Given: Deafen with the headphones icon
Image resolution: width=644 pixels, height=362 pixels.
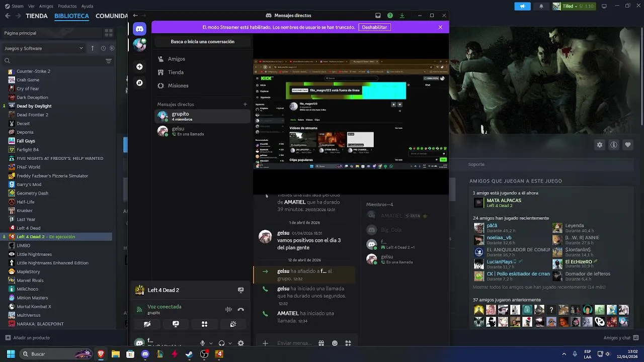Looking at the screenshot, I should pos(221,343).
